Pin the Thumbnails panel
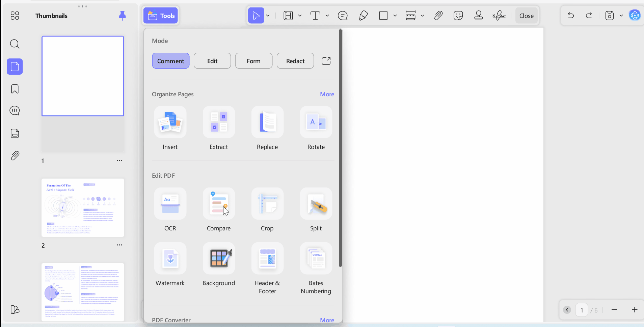Viewport: 644px width, 327px height. click(123, 16)
